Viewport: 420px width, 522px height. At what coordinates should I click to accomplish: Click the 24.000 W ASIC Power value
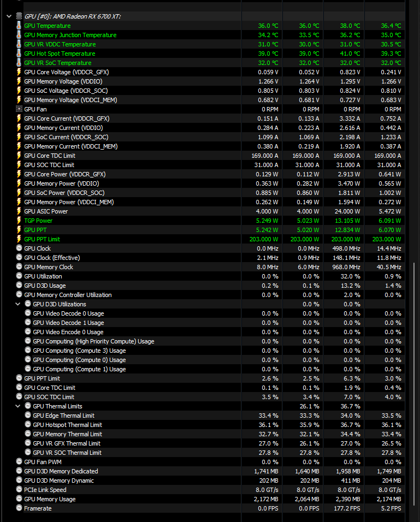347,211
